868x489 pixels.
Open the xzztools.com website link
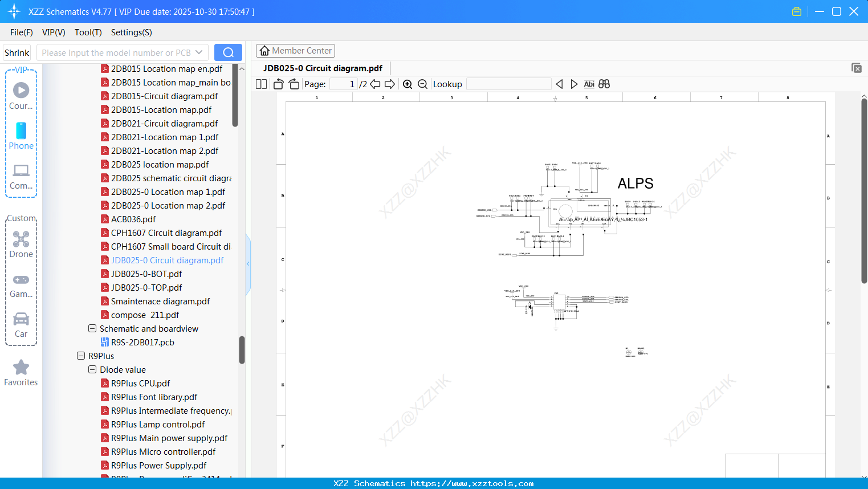click(x=472, y=483)
